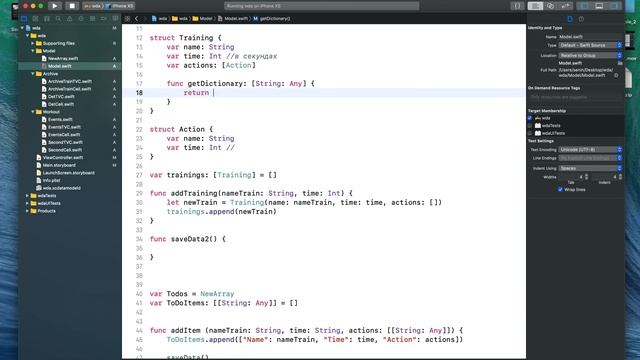This screenshot has height=360, width=640.
Task: Reveal full path in Finder arrow
Action: pyautogui.click(x=616, y=76)
